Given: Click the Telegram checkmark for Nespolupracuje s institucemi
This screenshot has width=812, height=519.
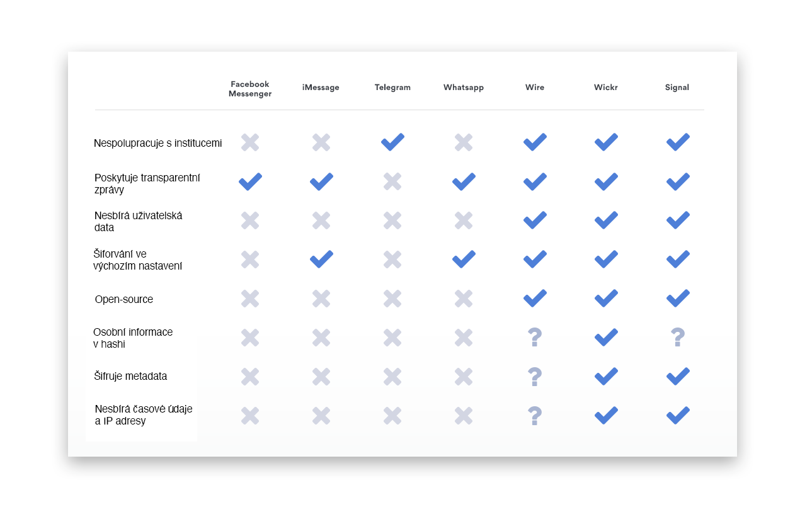Looking at the screenshot, I should [392, 142].
